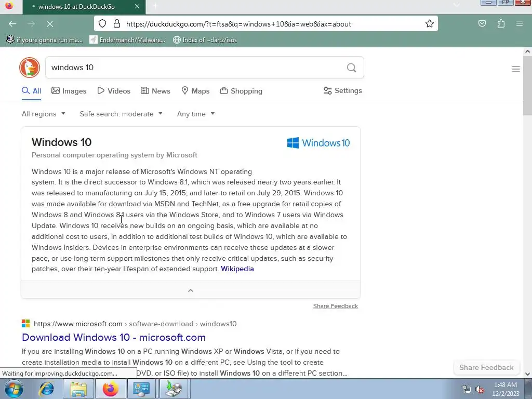Collapse the Windows 10 info box chevron

pyautogui.click(x=191, y=290)
